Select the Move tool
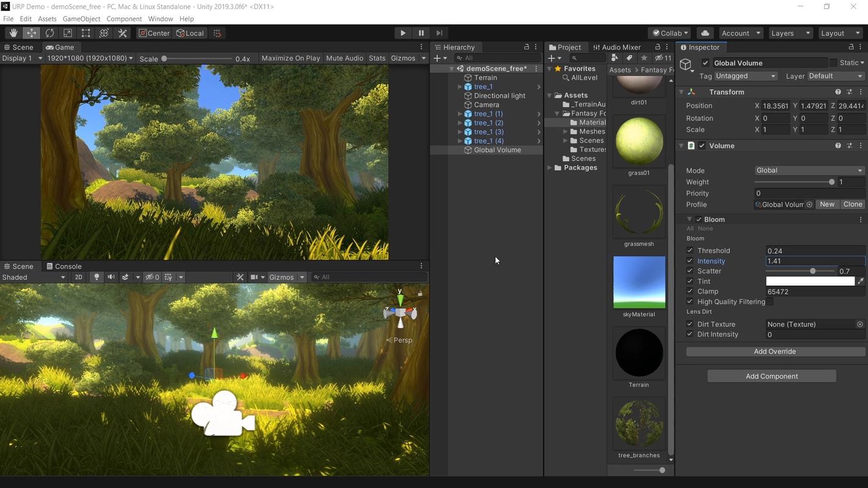 coord(31,33)
